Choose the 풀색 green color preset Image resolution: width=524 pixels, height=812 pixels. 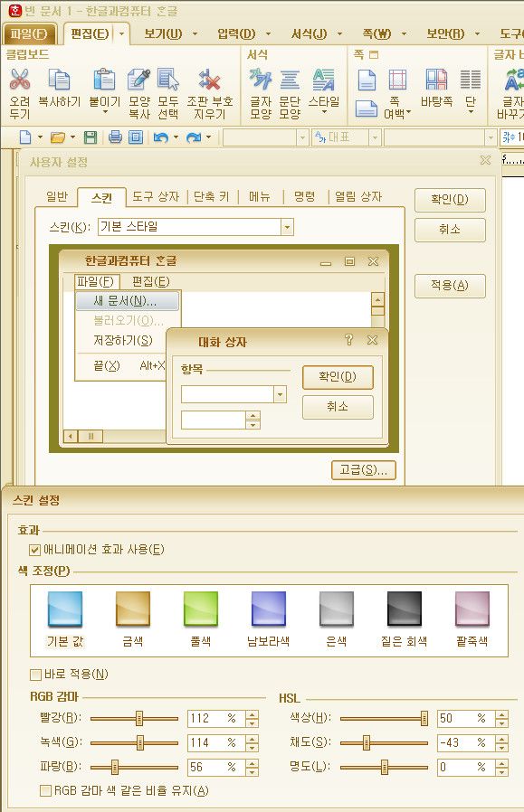click(x=201, y=609)
